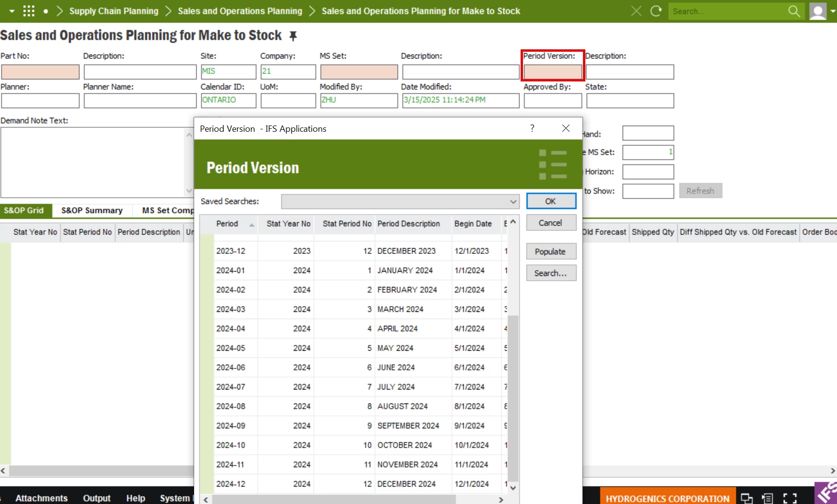Click the refresh icon in top bar
Image resolution: width=837 pixels, height=504 pixels.
pos(656,11)
